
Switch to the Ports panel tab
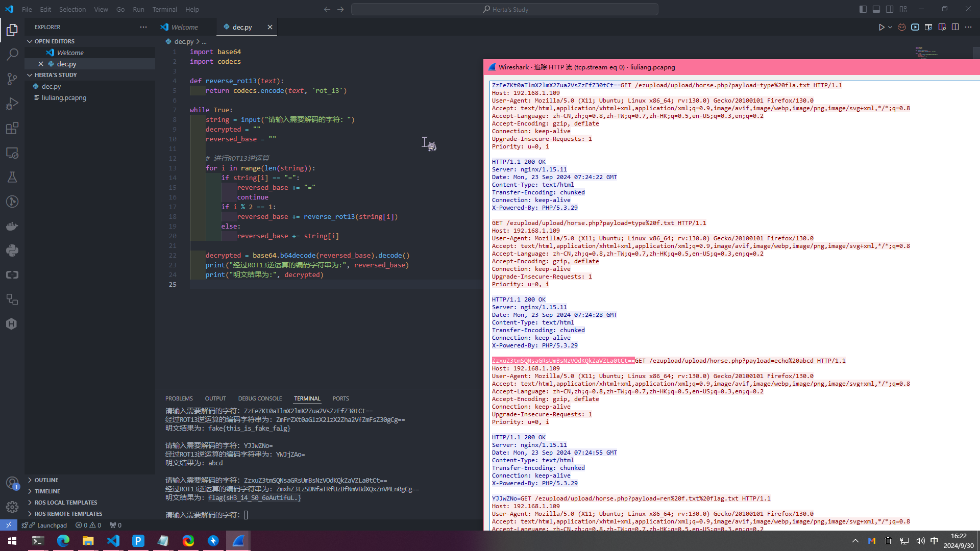pos(340,398)
